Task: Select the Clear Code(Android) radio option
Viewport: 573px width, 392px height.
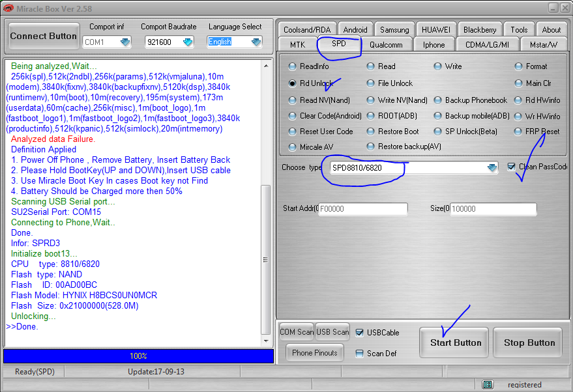Action: pos(292,116)
